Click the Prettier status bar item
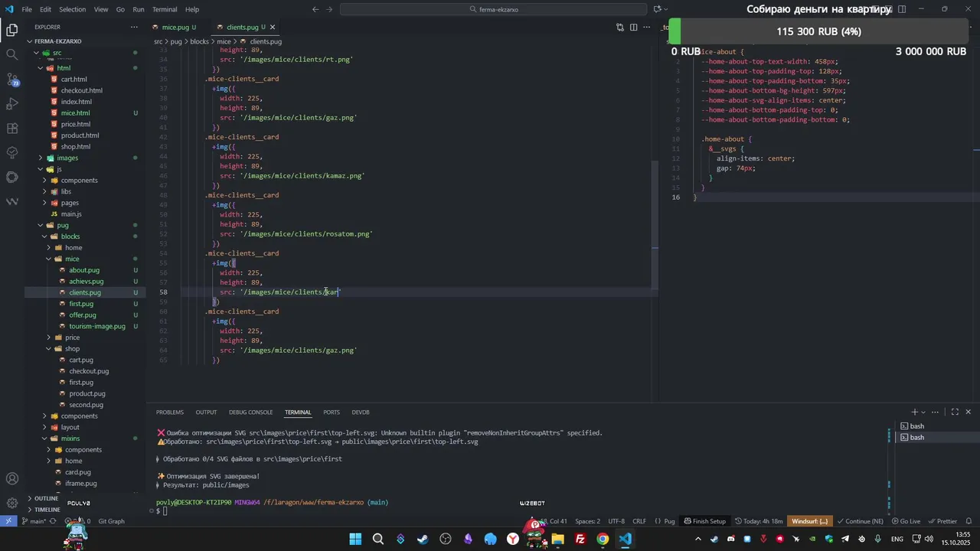980x551 pixels. pos(942,521)
